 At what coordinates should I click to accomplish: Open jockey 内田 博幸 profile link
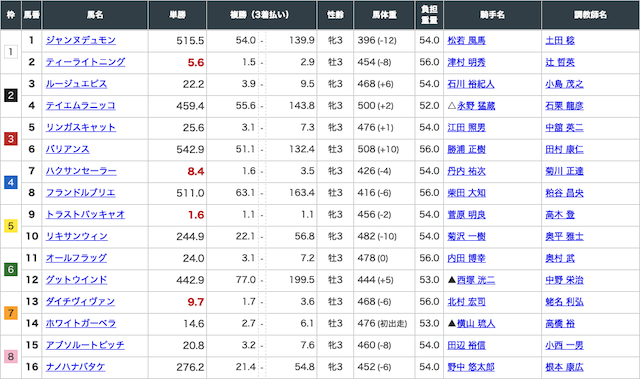coord(467,258)
